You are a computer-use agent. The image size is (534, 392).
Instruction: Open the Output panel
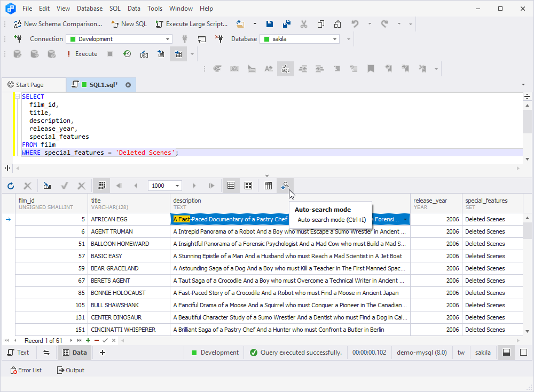70,370
